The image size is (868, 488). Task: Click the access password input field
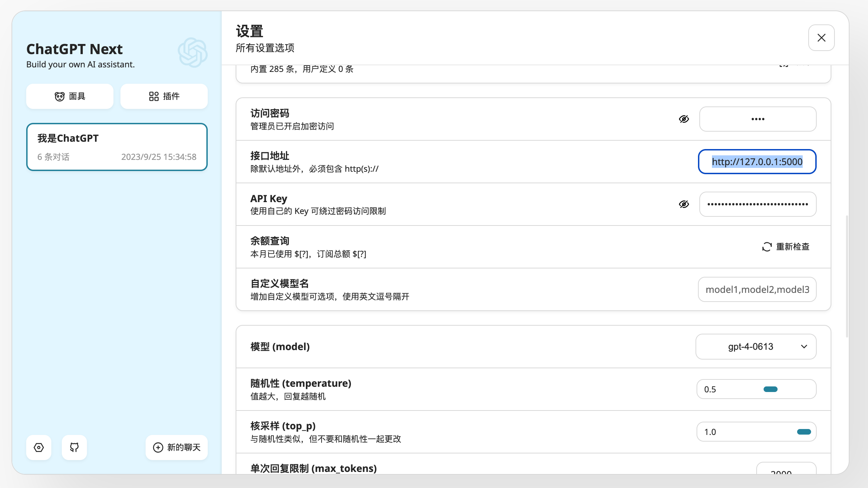pos(758,119)
